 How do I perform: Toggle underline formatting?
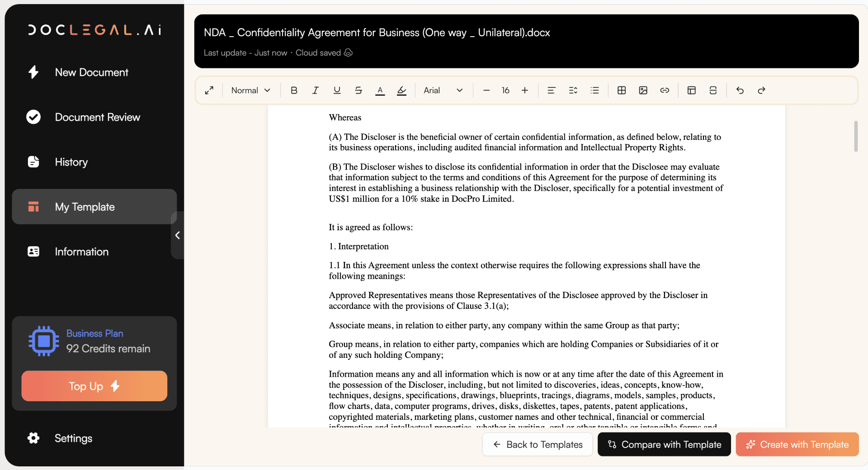(337, 90)
